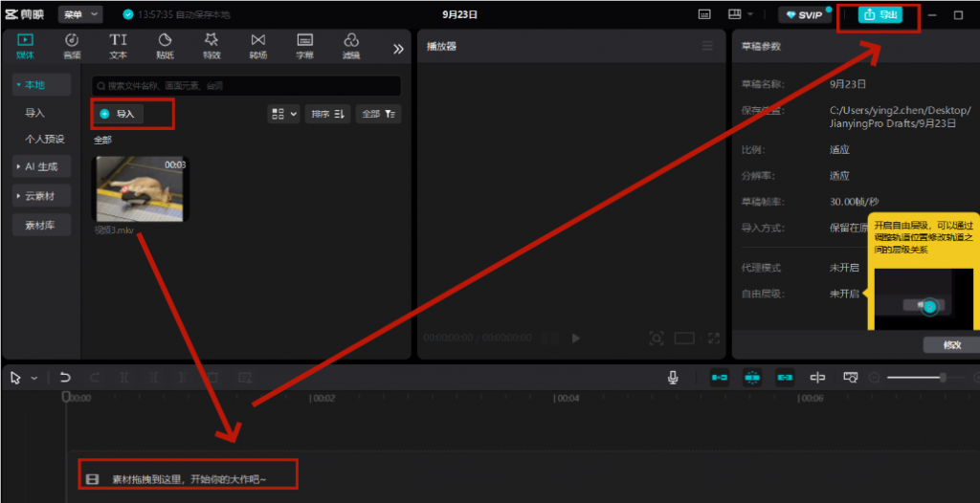The width and height of the screenshot is (980, 503).
Task: Select the 贴纸 (Sticker) tool icon
Action: (x=165, y=45)
